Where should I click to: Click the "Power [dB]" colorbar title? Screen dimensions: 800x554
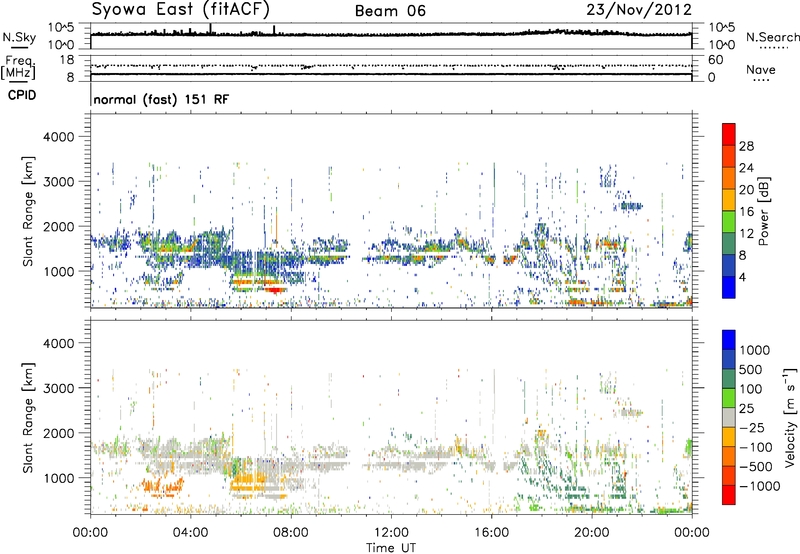tap(763, 211)
